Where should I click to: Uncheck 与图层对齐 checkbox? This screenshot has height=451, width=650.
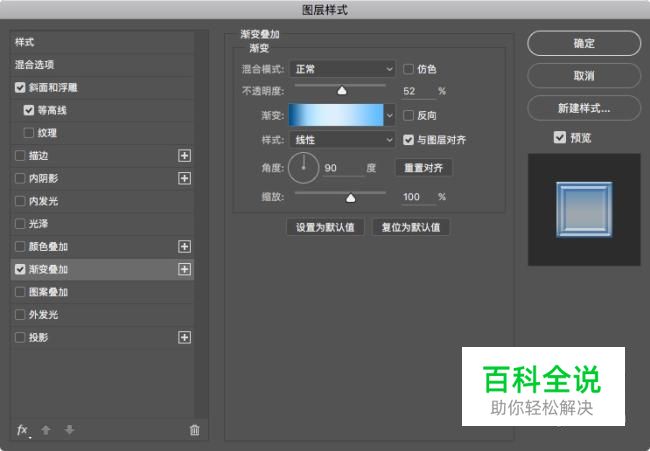(x=408, y=140)
